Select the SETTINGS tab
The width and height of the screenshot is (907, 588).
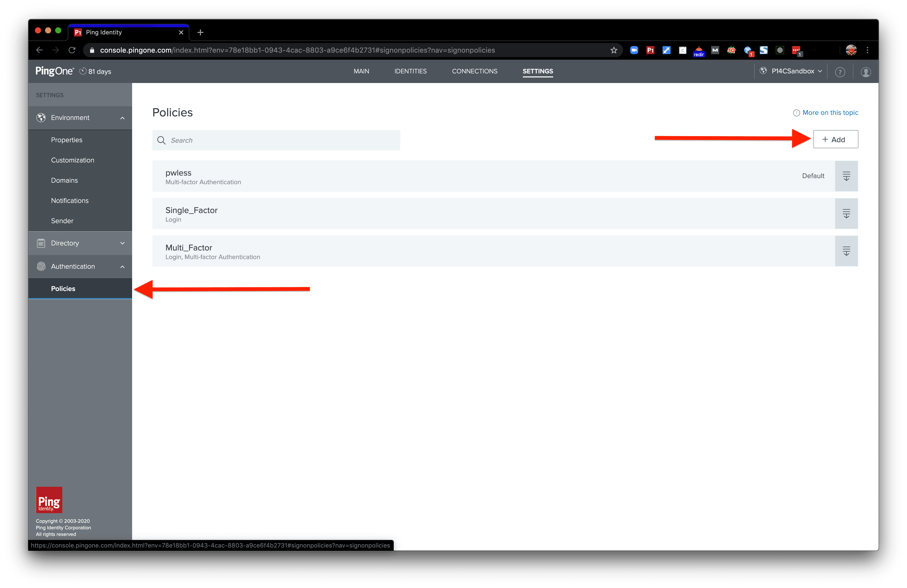(x=538, y=71)
